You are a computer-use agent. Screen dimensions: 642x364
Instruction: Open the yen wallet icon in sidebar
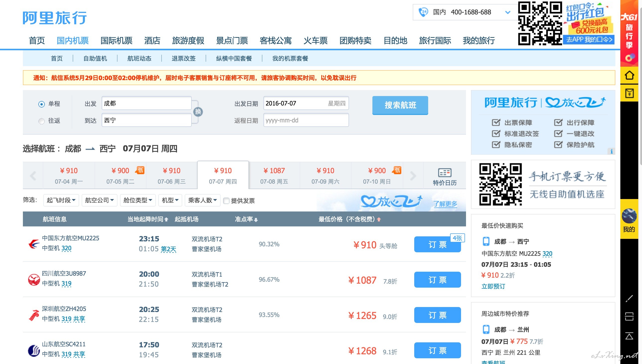coord(629,93)
